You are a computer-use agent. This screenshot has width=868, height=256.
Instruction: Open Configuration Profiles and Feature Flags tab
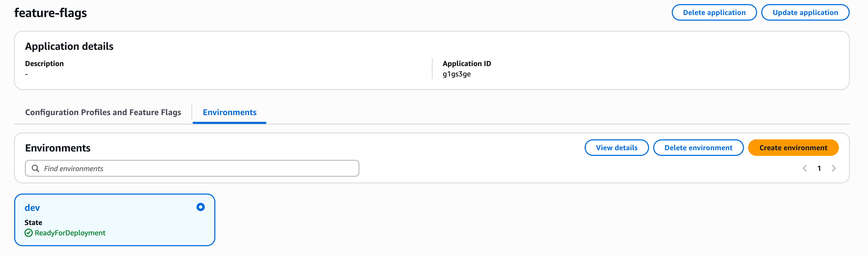103,112
